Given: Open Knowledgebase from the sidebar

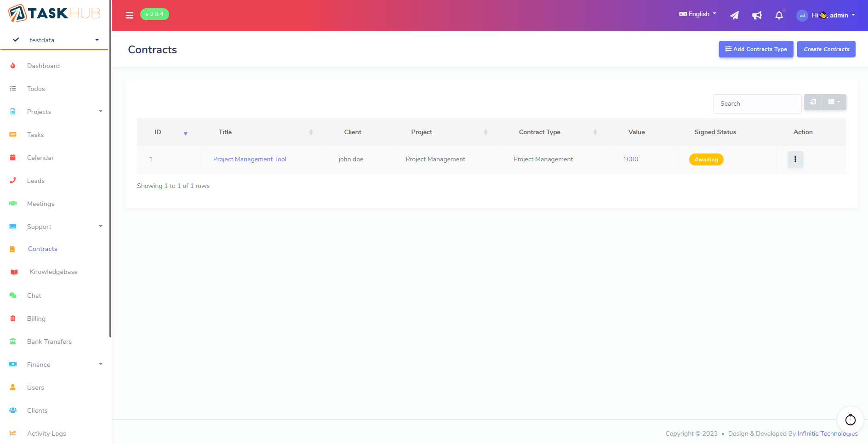Looking at the screenshot, I should (53, 272).
